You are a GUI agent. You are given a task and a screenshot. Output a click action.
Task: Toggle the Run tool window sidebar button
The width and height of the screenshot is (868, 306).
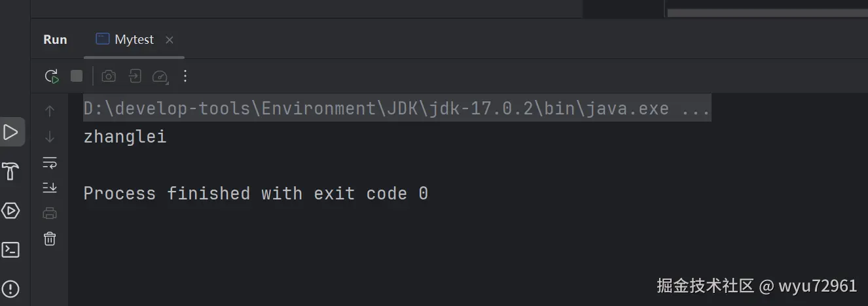(11, 133)
